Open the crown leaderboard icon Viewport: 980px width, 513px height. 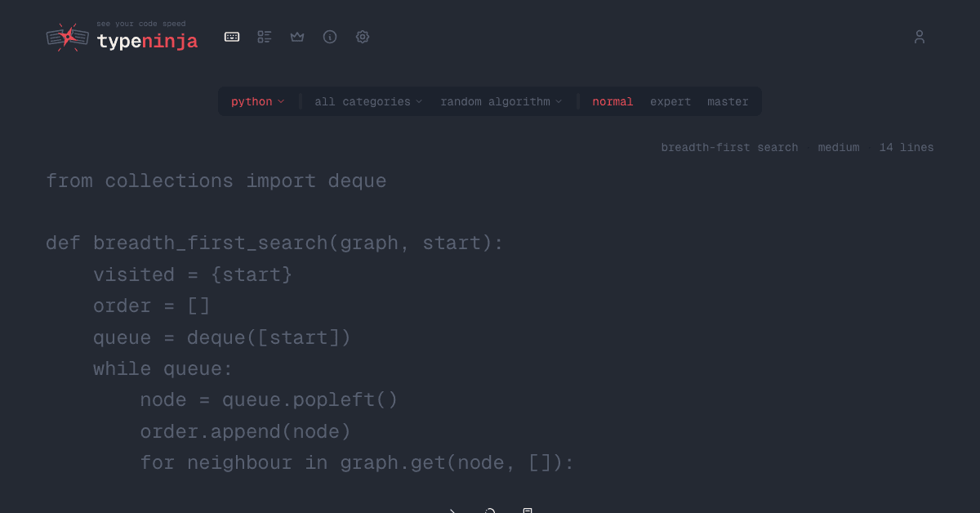point(297,37)
